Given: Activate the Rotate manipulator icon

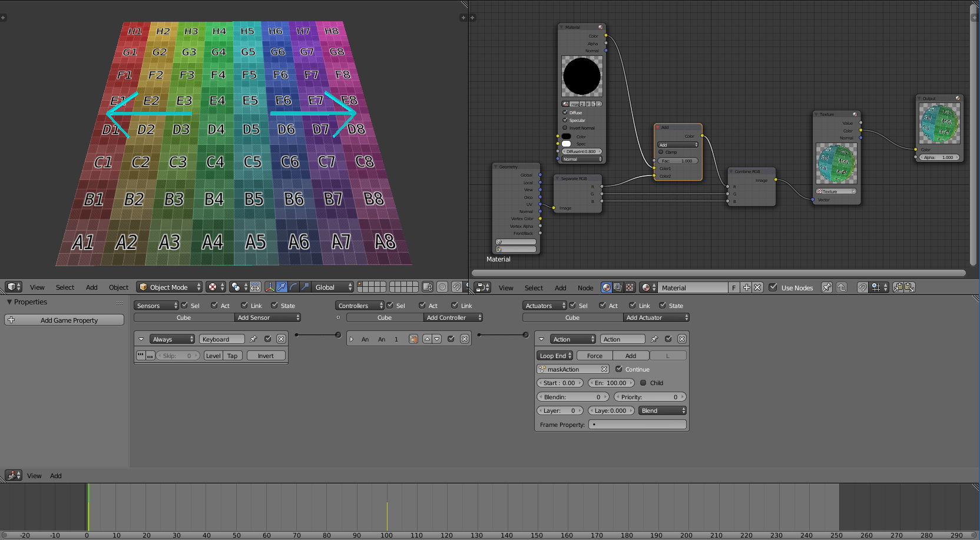Looking at the screenshot, I should (x=293, y=287).
